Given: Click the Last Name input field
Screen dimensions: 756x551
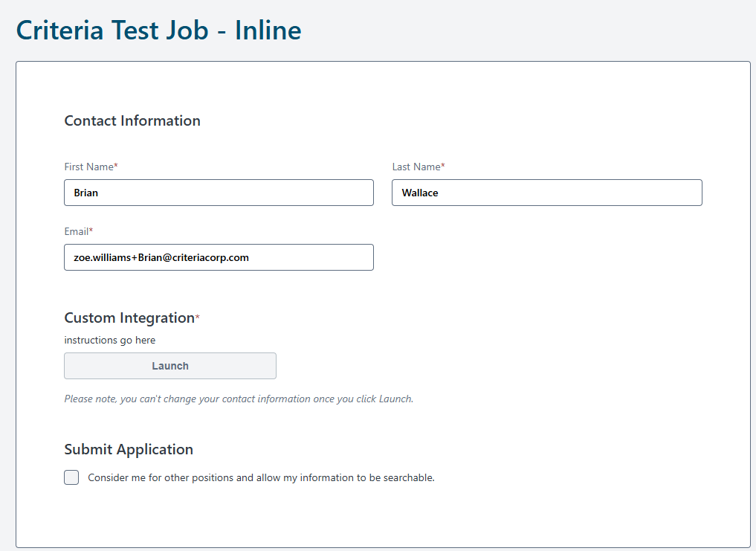Looking at the screenshot, I should pyautogui.click(x=547, y=193).
